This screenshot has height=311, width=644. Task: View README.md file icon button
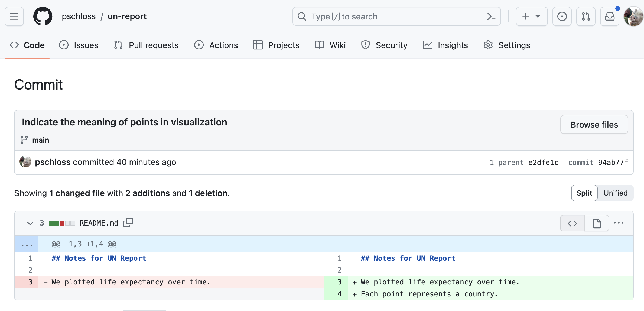pyautogui.click(x=597, y=223)
